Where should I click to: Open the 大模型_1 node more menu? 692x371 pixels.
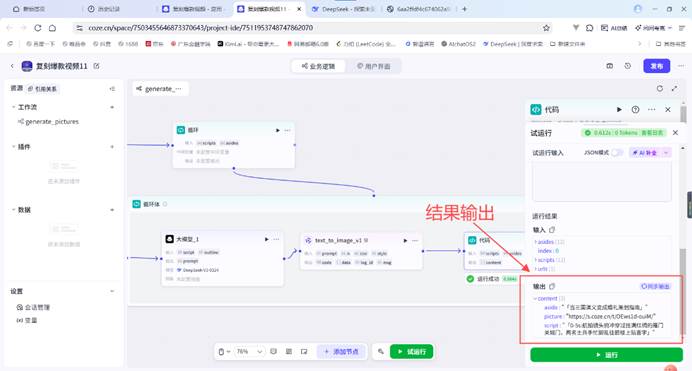coord(276,239)
